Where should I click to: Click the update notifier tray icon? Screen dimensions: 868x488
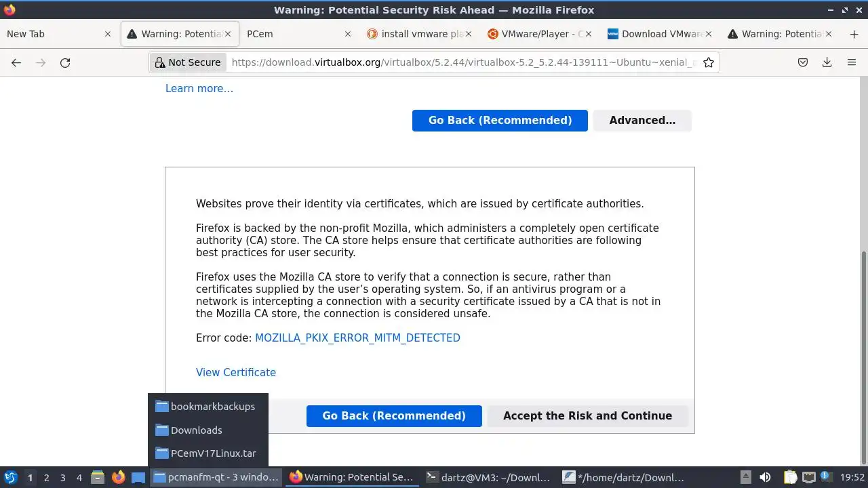(x=827, y=477)
